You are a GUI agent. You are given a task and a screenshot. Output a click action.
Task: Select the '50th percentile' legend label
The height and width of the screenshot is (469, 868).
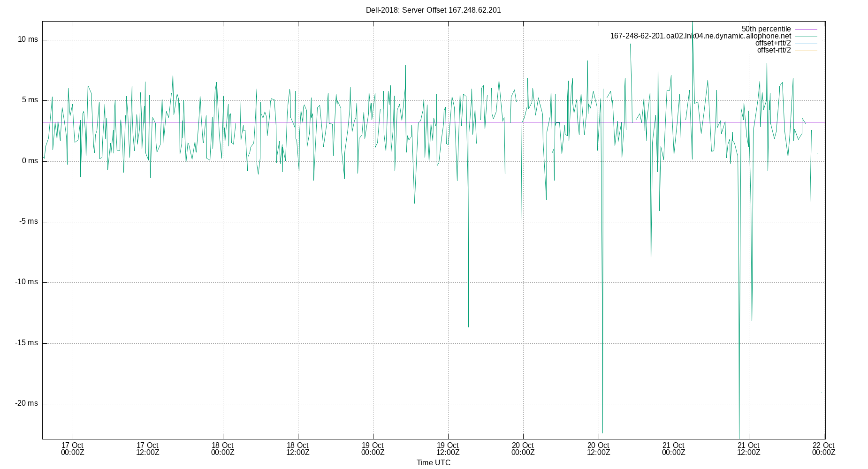[766, 29]
